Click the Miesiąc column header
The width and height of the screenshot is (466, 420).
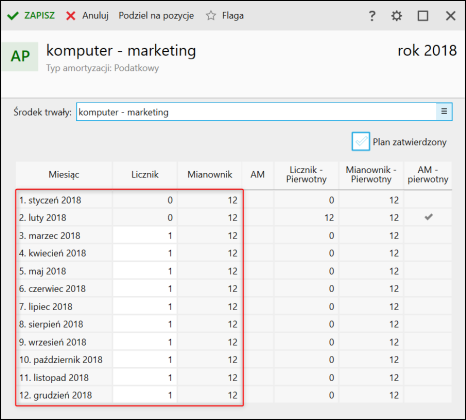tap(64, 175)
